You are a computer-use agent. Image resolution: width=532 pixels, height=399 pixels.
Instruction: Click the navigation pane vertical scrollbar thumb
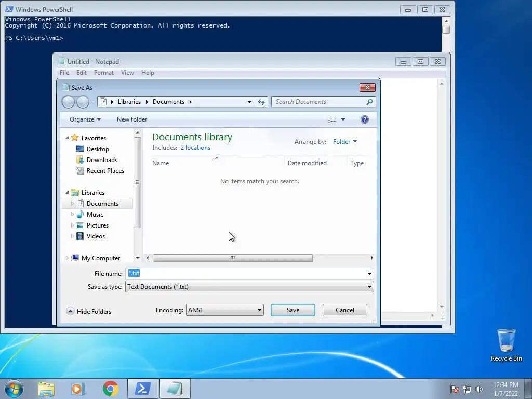(x=137, y=182)
